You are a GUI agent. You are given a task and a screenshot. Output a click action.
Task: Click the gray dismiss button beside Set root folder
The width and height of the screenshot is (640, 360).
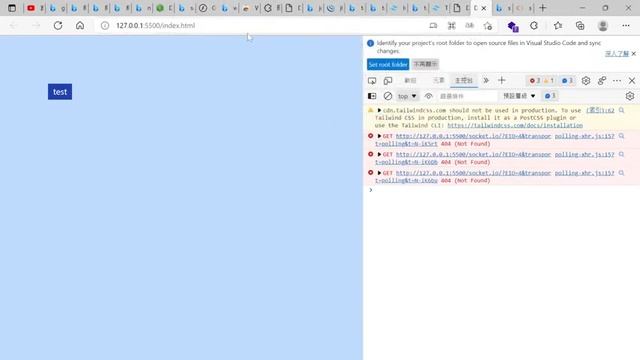point(425,64)
